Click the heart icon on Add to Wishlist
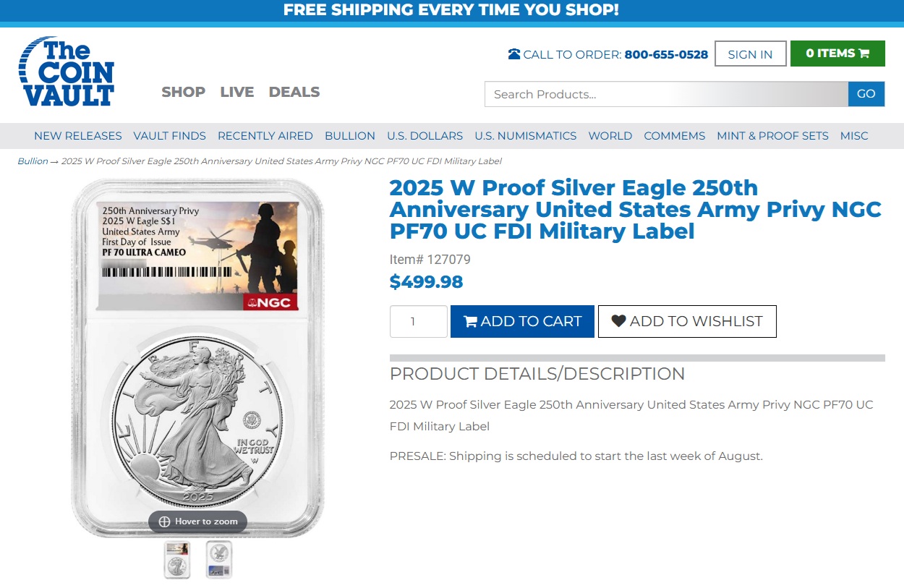904x588 pixels. point(618,321)
